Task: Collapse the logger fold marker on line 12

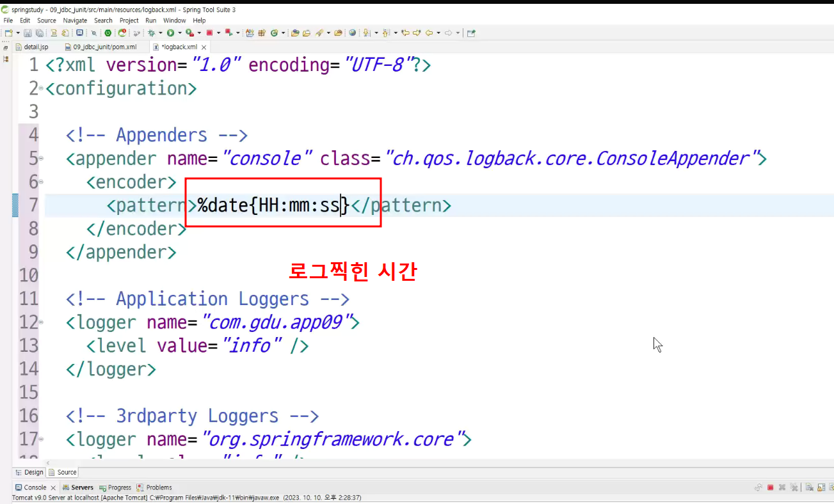Action: tap(42, 322)
